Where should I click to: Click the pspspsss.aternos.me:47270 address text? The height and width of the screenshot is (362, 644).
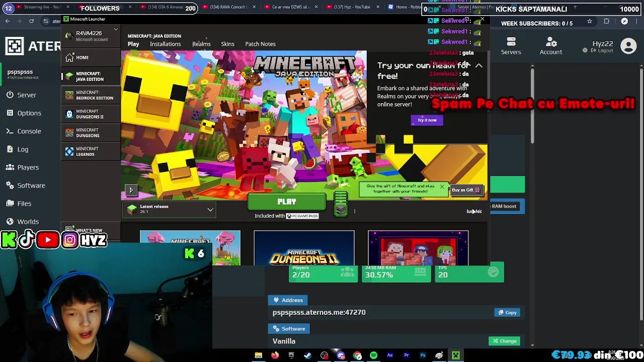click(319, 312)
